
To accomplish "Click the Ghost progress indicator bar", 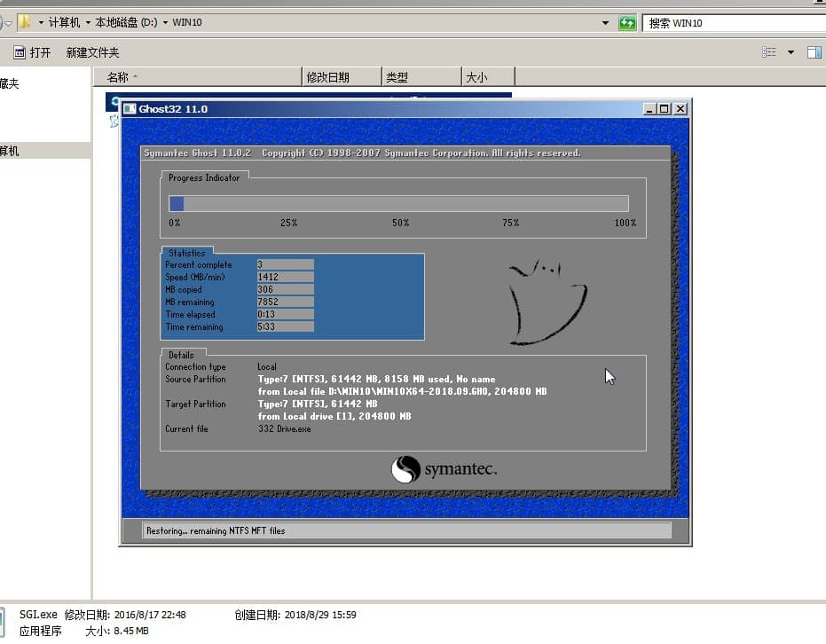I will (x=398, y=203).
